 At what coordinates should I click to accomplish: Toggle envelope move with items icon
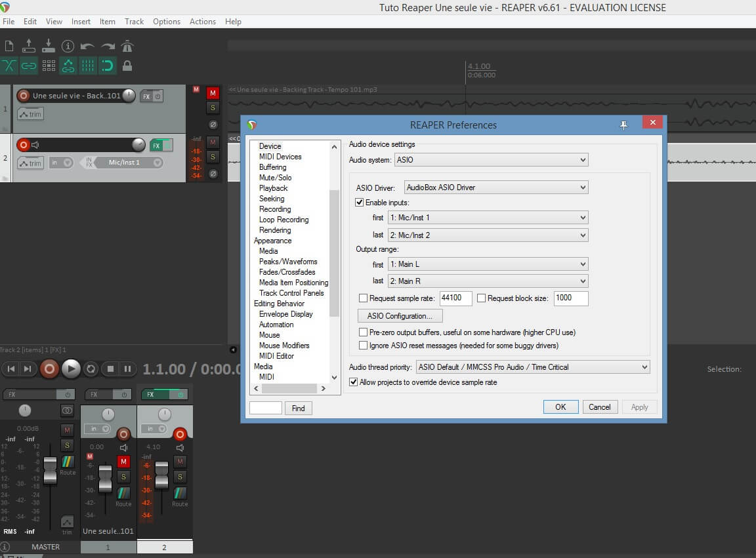pyautogui.click(x=68, y=66)
